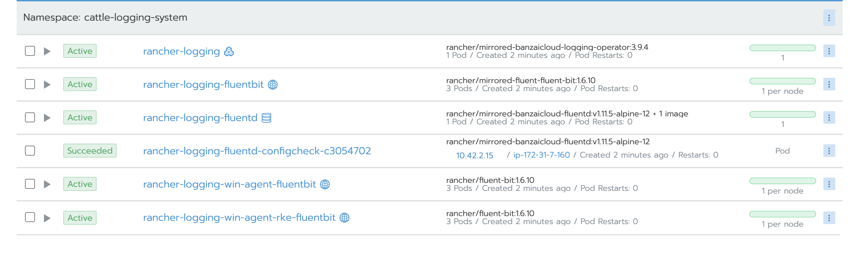Expand the rancher-logging workload row
Viewport: 868px width, 254px height.
[x=47, y=51]
